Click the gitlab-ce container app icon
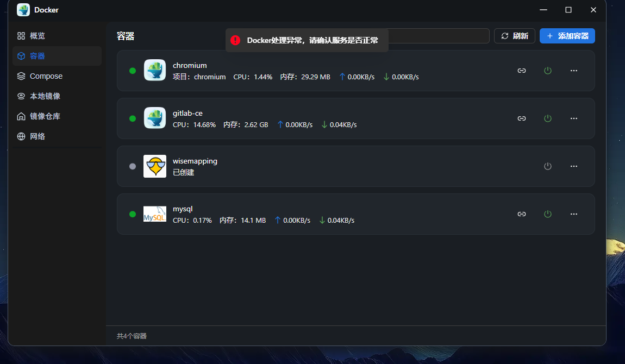625x364 pixels. [x=155, y=118]
